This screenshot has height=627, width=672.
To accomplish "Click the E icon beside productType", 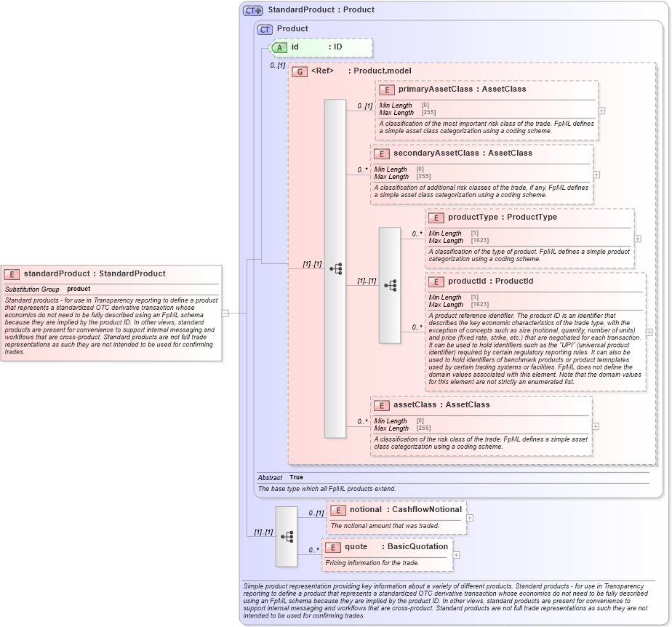I will [436, 217].
